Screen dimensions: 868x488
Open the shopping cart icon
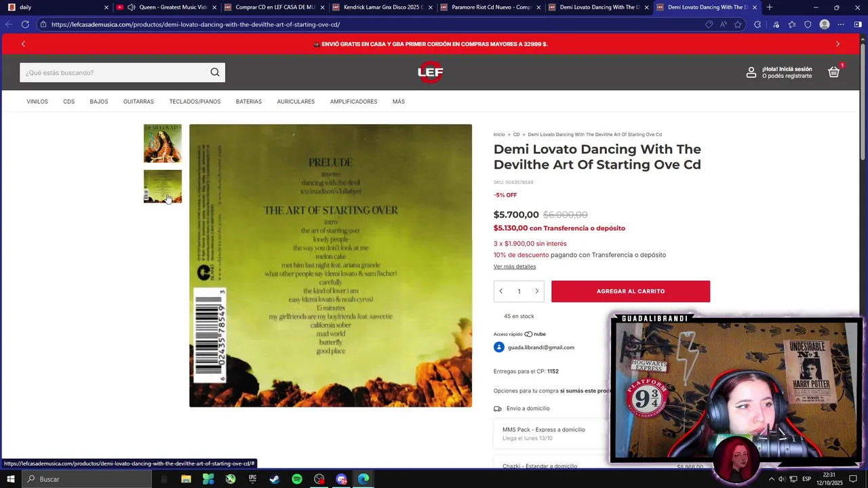coord(834,72)
